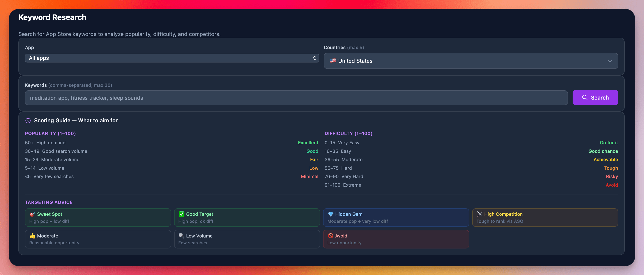Image resolution: width=644 pixels, height=275 pixels.
Task: Click the Keyword Research heading
Action: tap(52, 17)
